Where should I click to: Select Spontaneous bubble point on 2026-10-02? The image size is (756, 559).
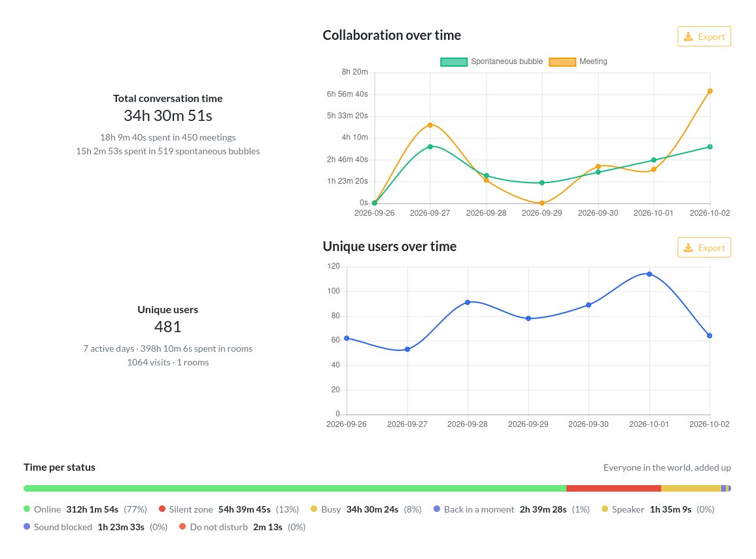coord(710,147)
